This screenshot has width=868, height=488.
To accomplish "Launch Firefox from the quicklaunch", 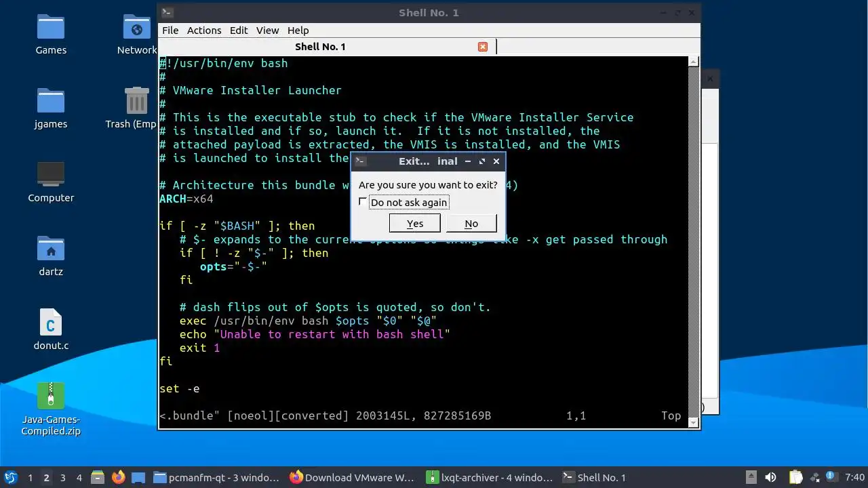I will click(118, 477).
